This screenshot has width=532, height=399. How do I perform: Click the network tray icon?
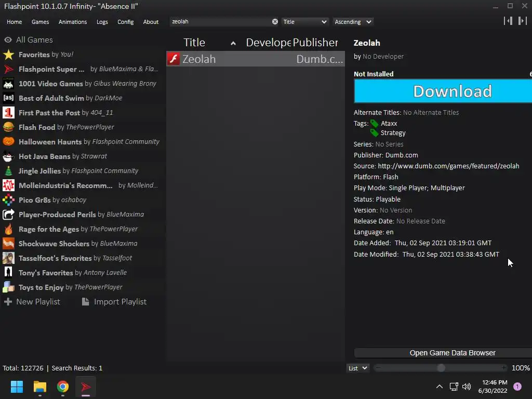coord(454,387)
